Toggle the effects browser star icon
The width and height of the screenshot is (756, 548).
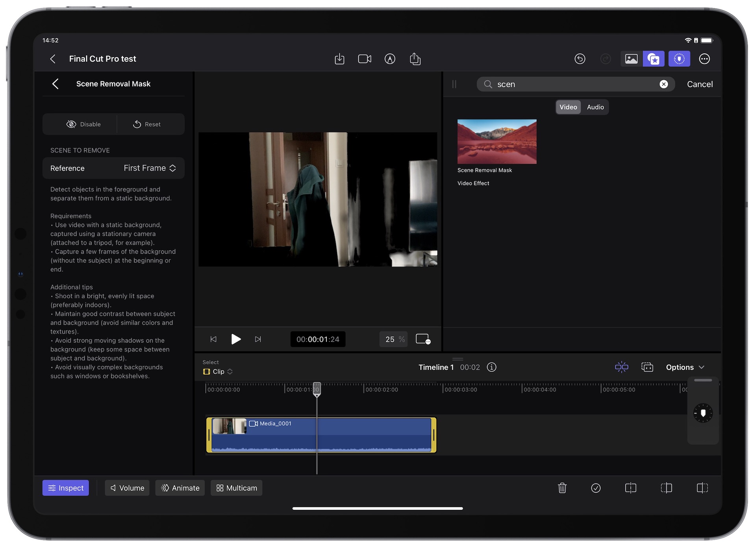click(x=654, y=59)
